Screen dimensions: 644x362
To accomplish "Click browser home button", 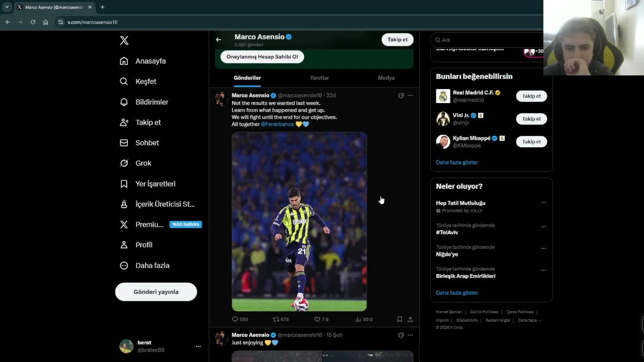I will point(45,22).
